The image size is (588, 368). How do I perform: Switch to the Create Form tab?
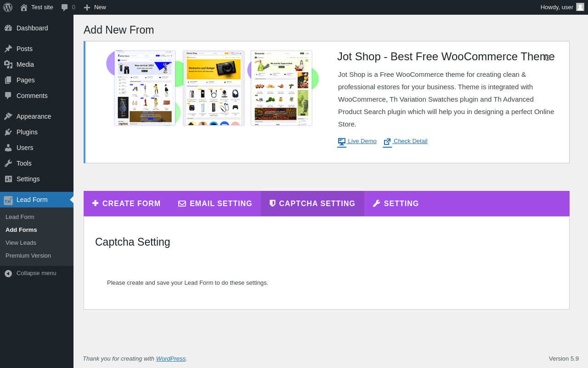pos(126,204)
